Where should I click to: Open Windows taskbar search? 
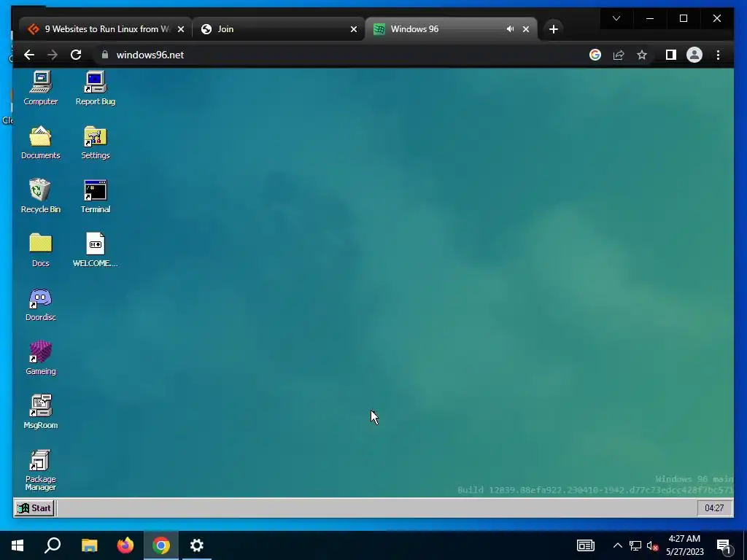tap(53, 545)
